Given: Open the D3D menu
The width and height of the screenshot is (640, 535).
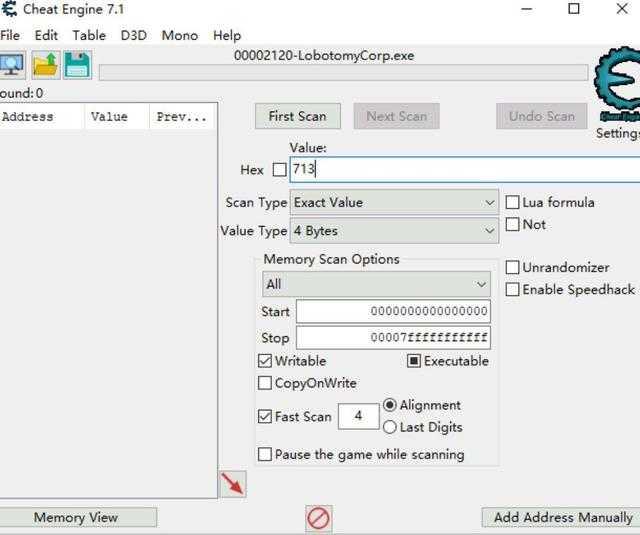Looking at the screenshot, I should tap(134, 36).
